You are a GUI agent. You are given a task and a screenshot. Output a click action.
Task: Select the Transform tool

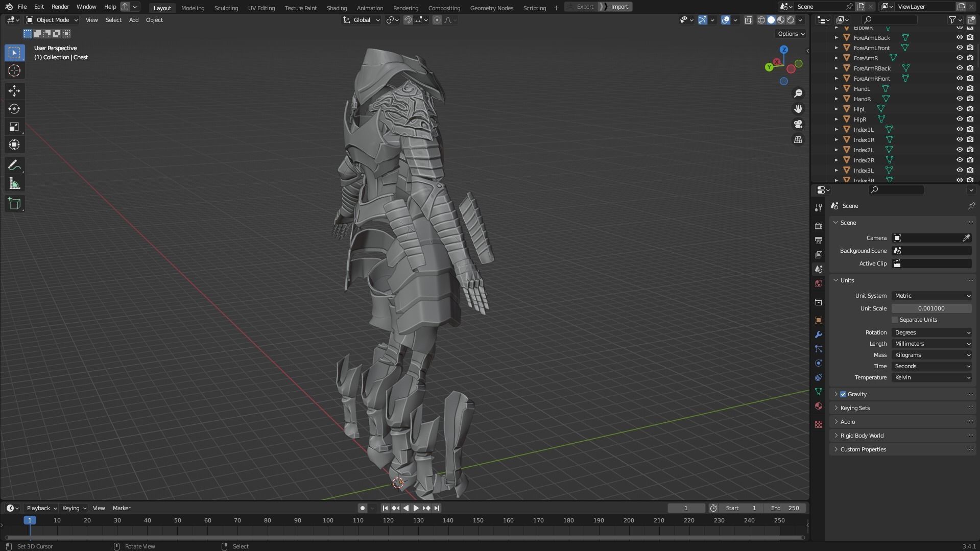tap(14, 145)
